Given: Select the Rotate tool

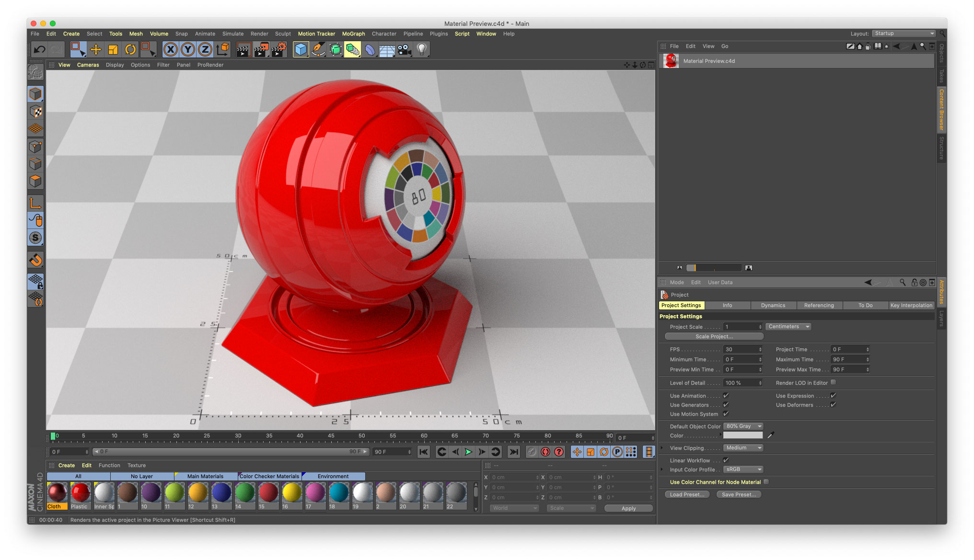Looking at the screenshot, I should (130, 49).
